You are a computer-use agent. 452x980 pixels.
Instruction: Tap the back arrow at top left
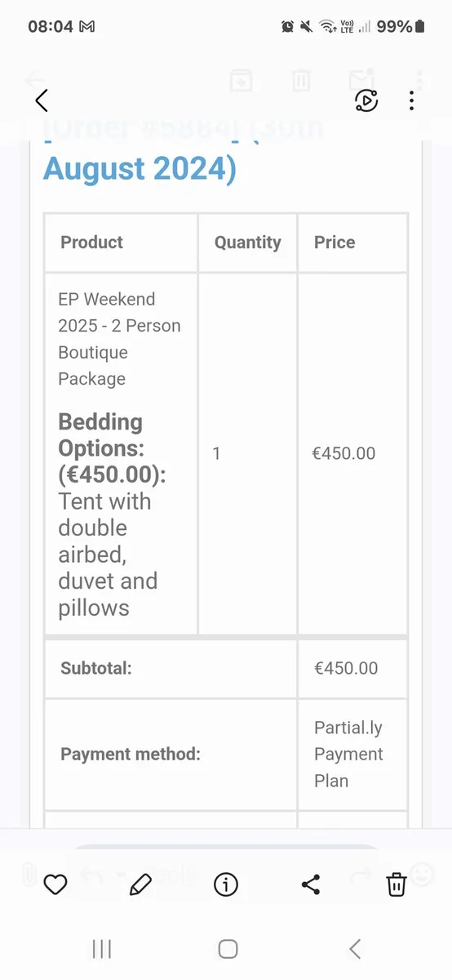tap(42, 100)
